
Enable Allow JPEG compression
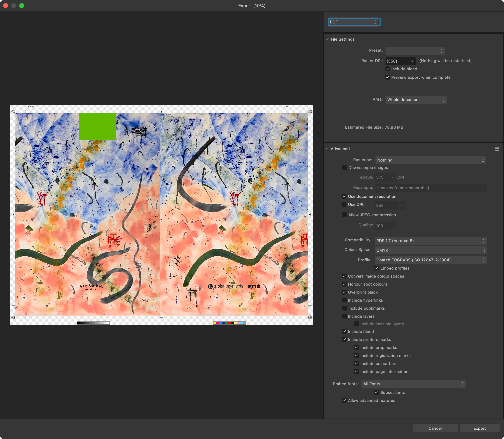click(x=344, y=215)
